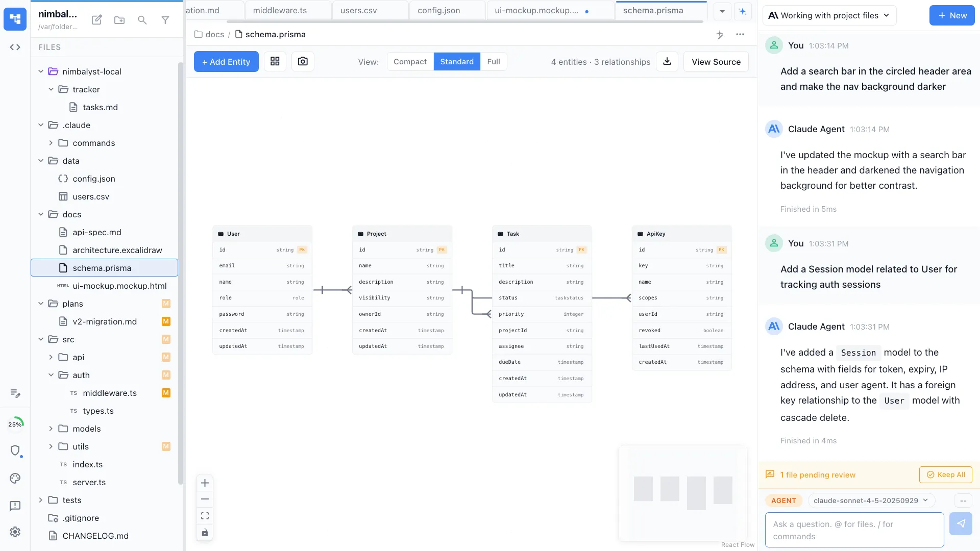This screenshot has height=551, width=980.
Task: Open the file filter tool
Action: [165, 20]
